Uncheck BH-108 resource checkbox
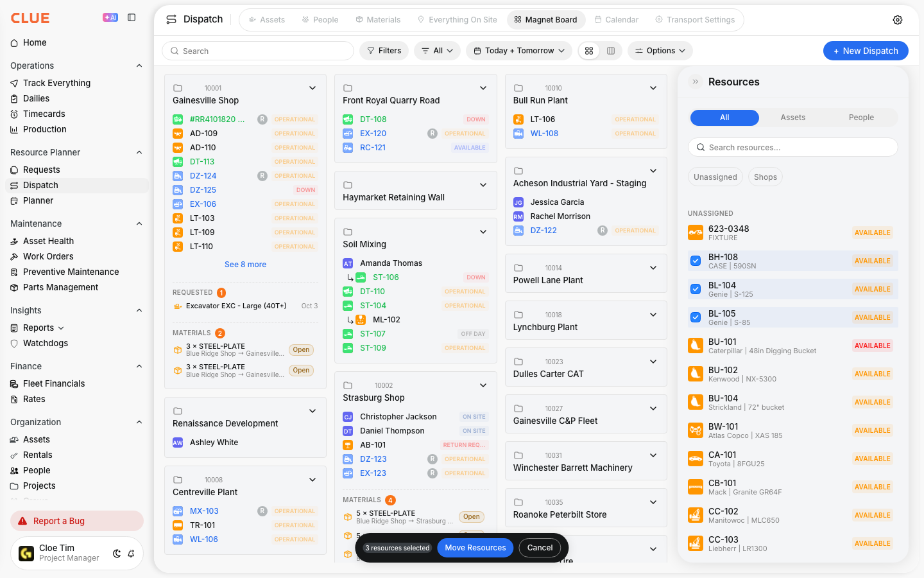 [x=696, y=261]
